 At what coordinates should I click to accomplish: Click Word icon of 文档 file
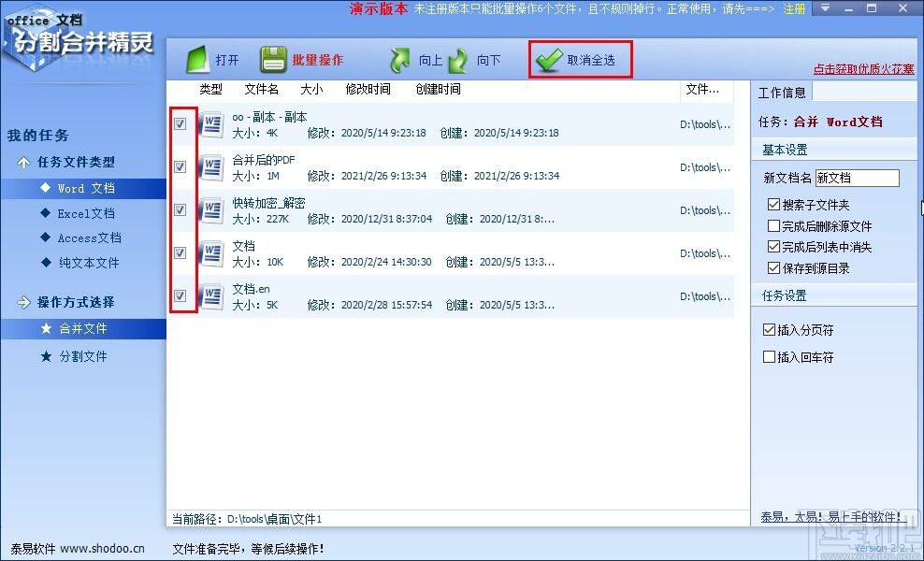pyautogui.click(x=211, y=253)
